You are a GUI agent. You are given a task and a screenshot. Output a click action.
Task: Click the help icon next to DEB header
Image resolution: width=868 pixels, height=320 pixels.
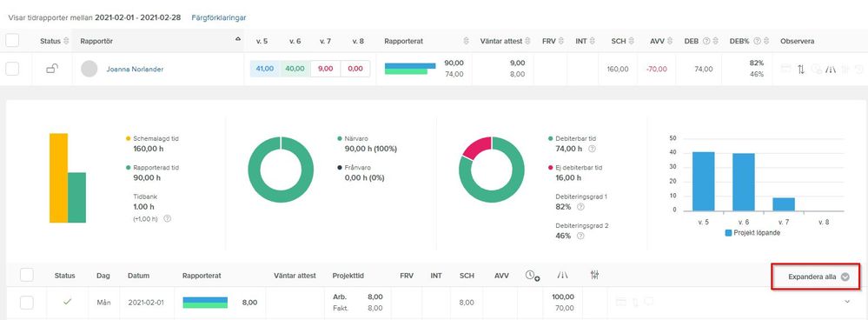(x=706, y=42)
